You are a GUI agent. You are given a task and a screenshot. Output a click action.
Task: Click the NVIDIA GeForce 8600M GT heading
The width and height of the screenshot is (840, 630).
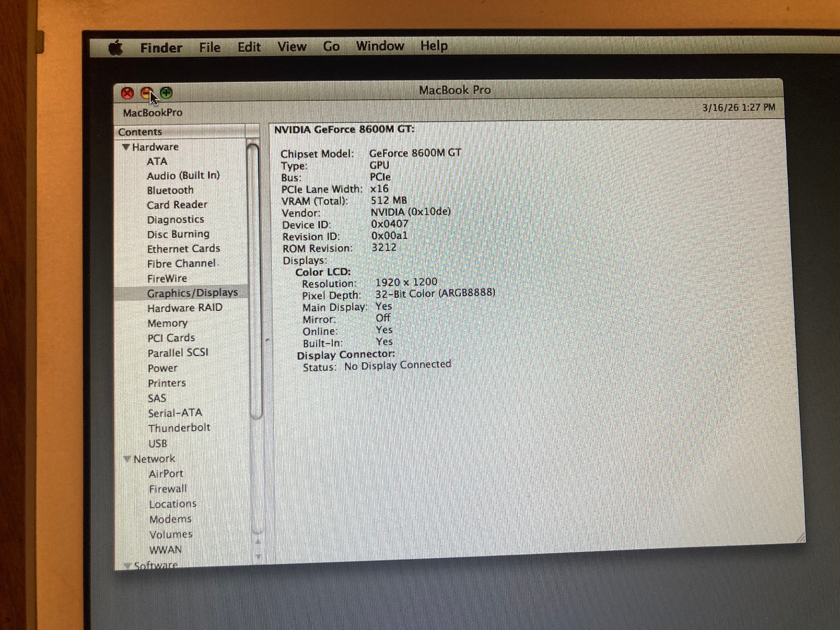[x=344, y=129]
